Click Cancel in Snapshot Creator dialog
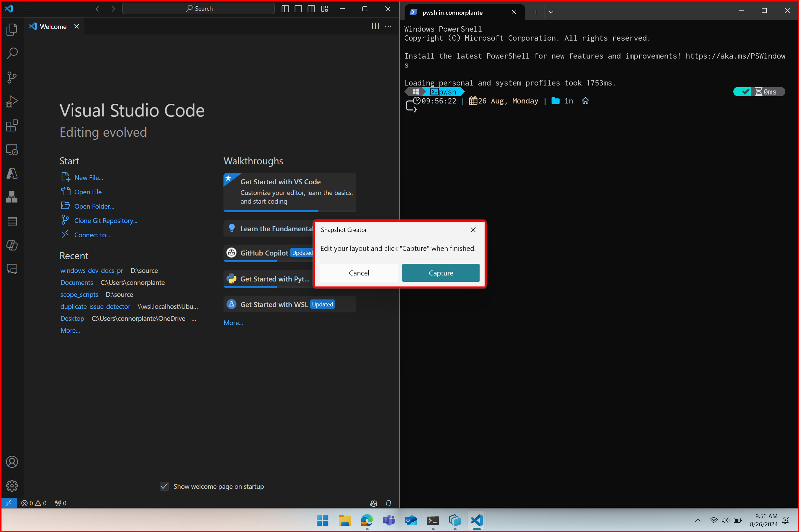This screenshot has height=532, width=799. pyautogui.click(x=359, y=272)
